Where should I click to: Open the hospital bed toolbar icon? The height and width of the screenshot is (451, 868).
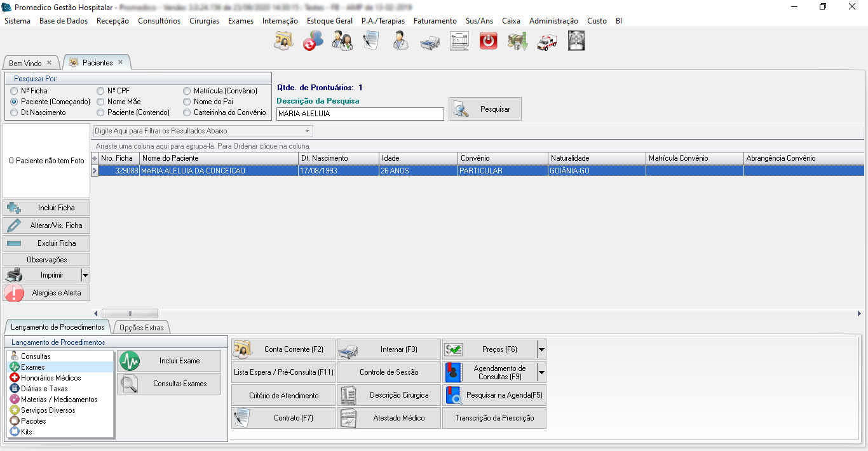430,41
